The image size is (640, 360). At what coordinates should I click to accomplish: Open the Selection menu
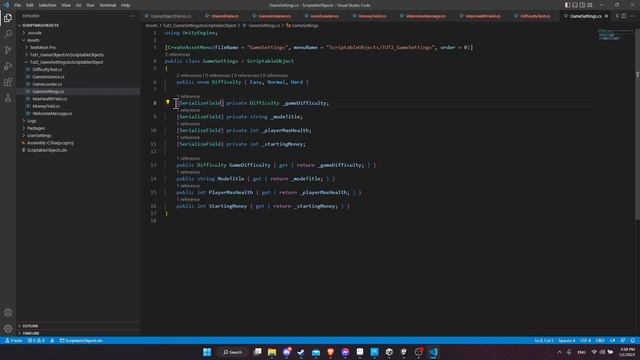coord(47,5)
